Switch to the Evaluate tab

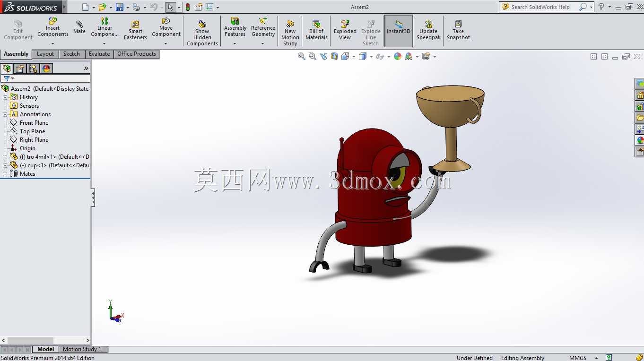tap(99, 54)
